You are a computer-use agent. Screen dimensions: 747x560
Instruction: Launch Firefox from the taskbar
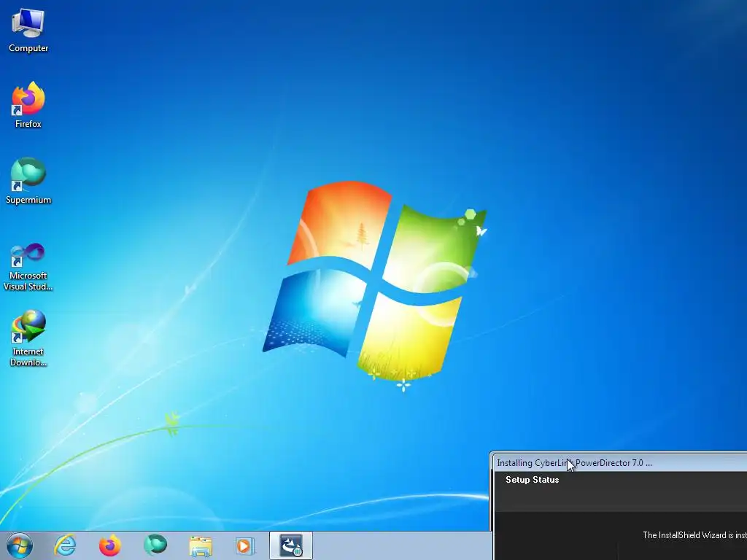[109, 545]
